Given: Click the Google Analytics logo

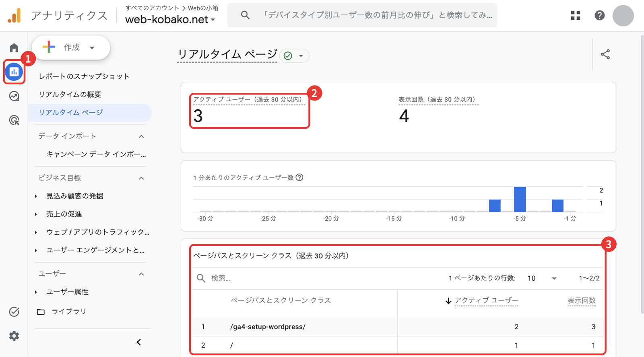Looking at the screenshot, I should point(14,16).
